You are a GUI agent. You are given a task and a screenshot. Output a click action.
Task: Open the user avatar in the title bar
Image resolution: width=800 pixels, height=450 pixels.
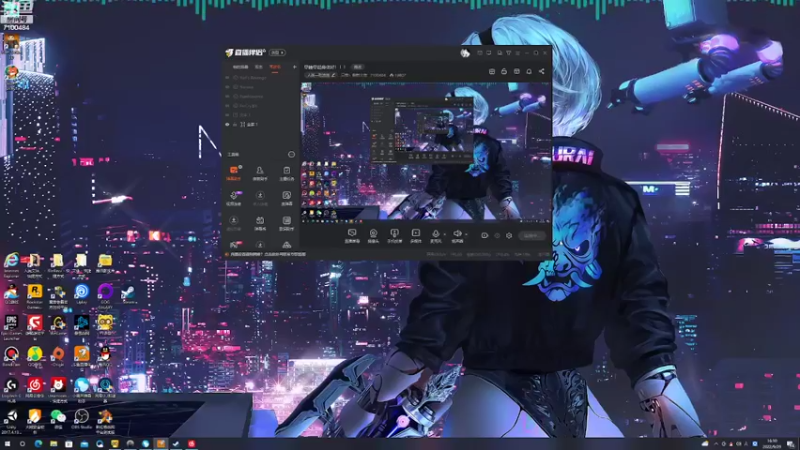pyautogui.click(x=465, y=53)
